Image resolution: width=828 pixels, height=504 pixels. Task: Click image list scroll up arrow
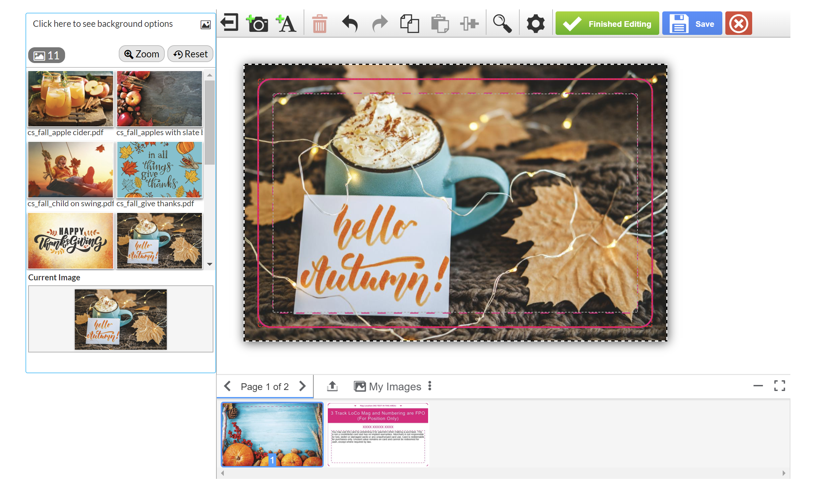pyautogui.click(x=210, y=75)
